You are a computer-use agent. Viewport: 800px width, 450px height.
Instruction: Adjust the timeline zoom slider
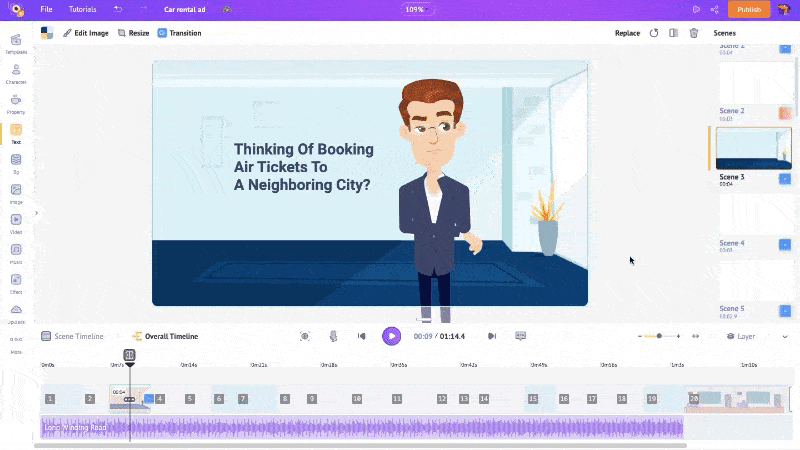click(660, 336)
